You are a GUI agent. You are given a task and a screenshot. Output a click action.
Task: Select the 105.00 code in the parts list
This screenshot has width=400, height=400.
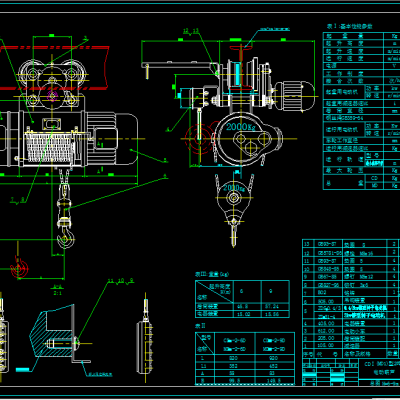(x=326, y=345)
